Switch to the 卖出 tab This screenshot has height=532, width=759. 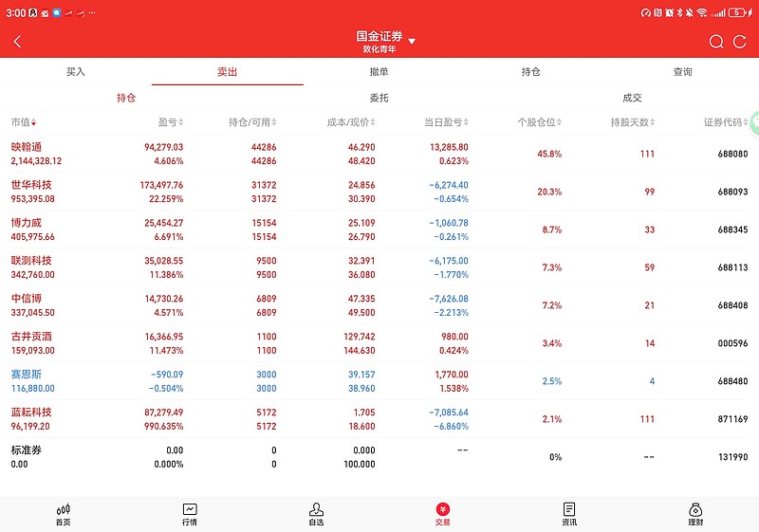[227, 72]
